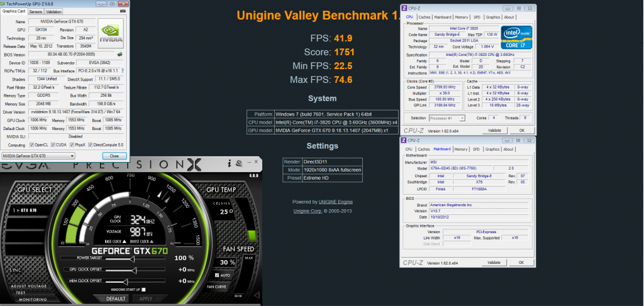644x306 pixels.
Task: Switch to CPU tab in bottom CPU-Z window
Action: [409, 150]
